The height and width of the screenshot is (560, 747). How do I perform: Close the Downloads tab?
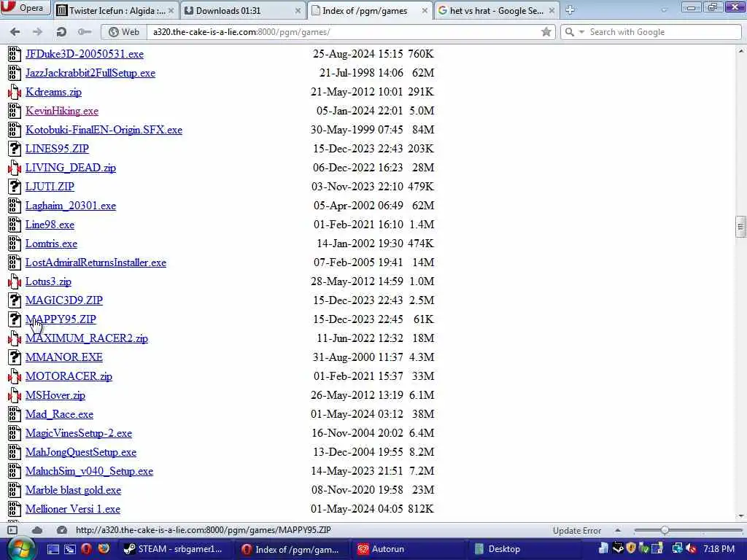(298, 10)
